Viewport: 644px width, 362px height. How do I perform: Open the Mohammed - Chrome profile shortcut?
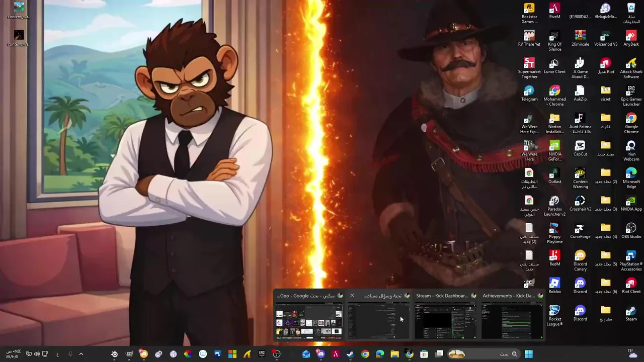pyautogui.click(x=554, y=96)
